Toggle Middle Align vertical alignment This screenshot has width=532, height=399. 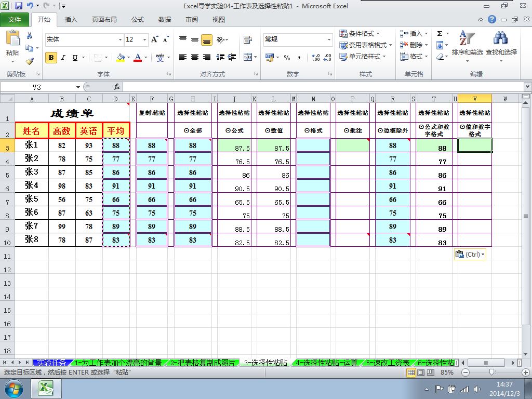point(195,40)
